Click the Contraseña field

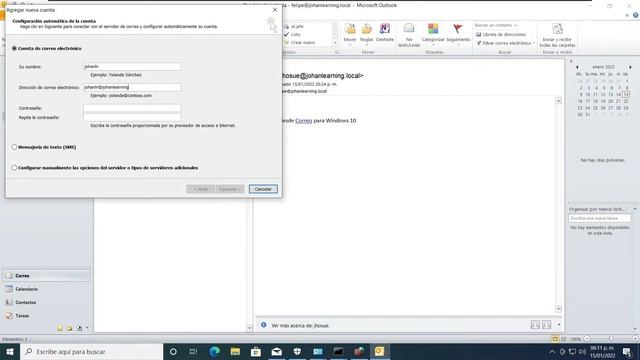click(132, 108)
